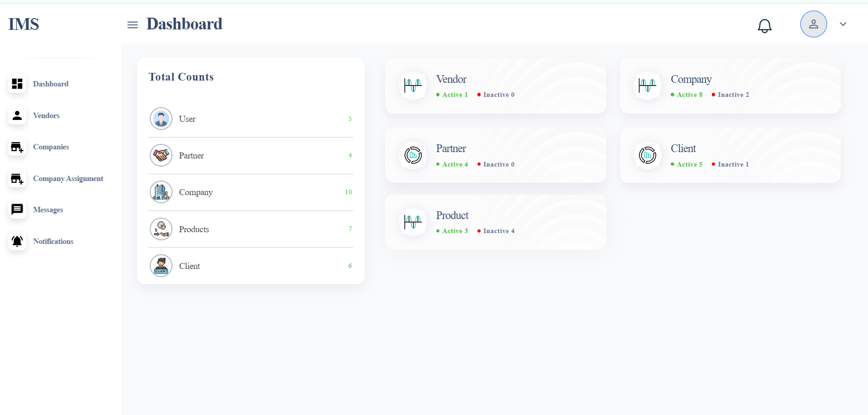Click the Vendors person icon
Viewport: 868px width, 415px height.
coord(17,115)
